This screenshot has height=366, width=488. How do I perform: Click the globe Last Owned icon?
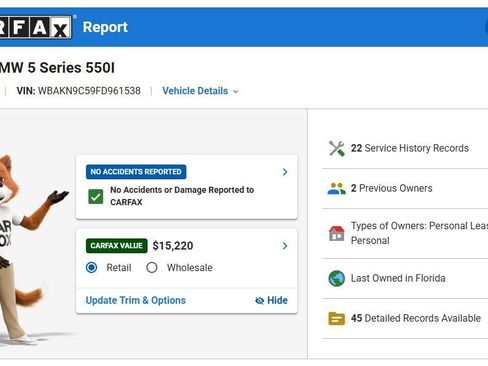pos(337,278)
